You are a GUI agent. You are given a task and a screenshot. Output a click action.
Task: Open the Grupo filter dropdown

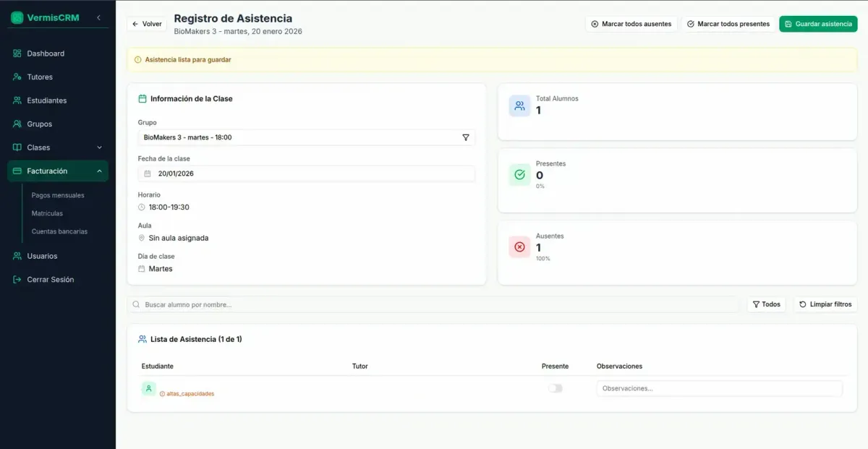[467, 137]
